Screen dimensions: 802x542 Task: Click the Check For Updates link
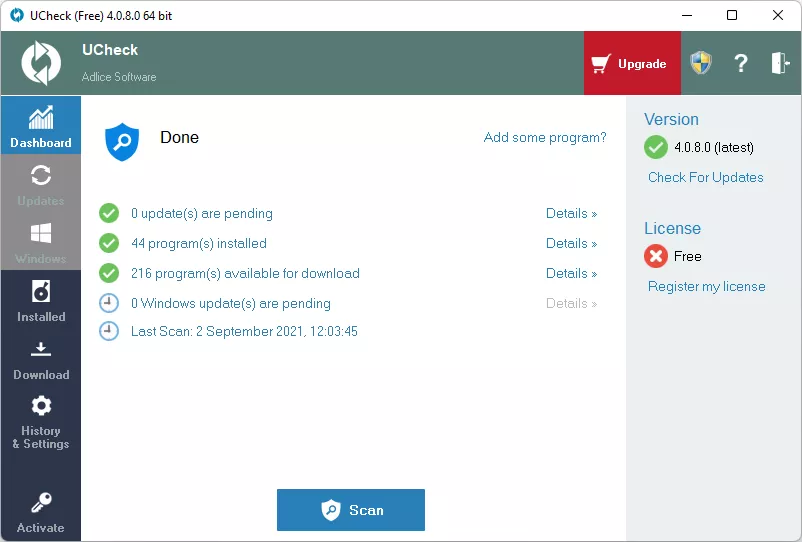[705, 177]
